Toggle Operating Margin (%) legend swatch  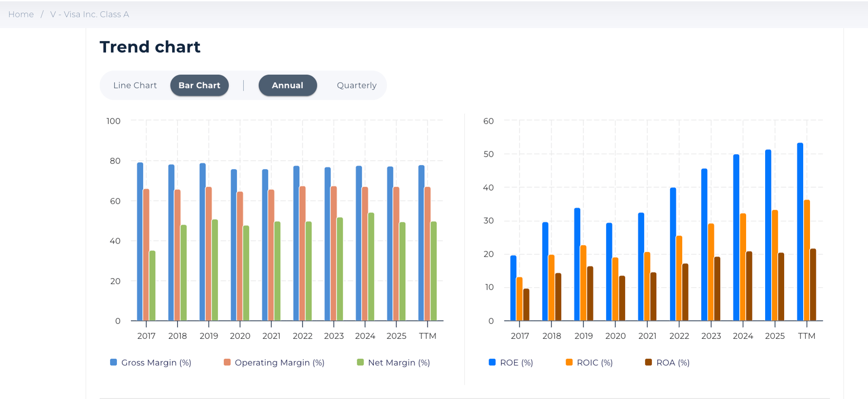[227, 362]
